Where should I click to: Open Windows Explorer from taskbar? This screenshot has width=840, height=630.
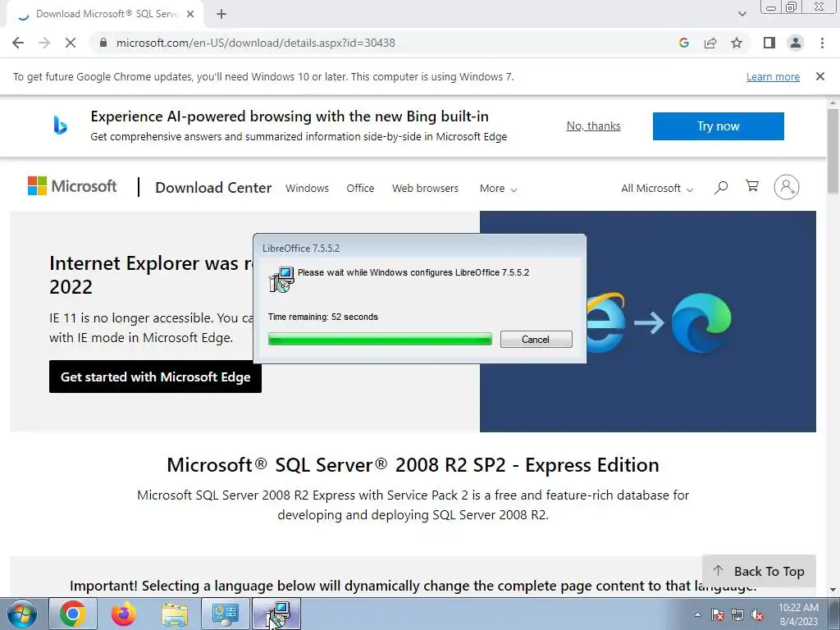pyautogui.click(x=175, y=614)
